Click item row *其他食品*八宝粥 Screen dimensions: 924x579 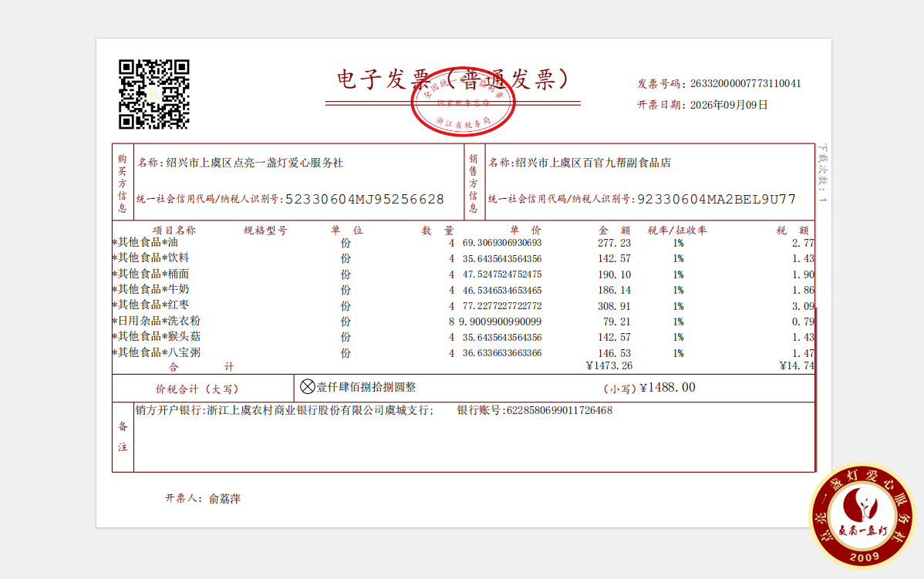tap(464, 353)
